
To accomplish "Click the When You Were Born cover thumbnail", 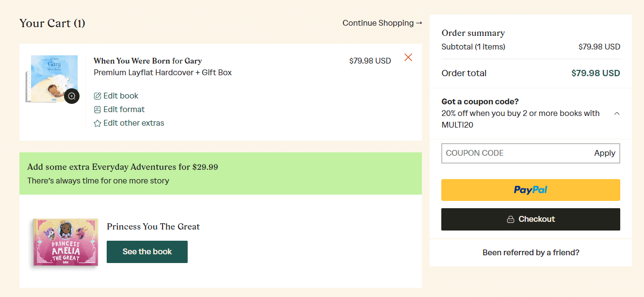I will point(53,78).
